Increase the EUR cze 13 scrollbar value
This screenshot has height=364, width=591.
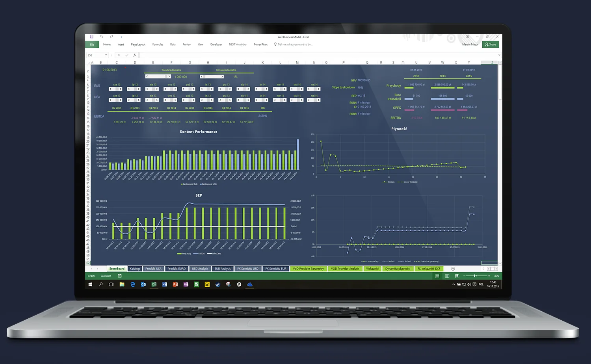121,89
